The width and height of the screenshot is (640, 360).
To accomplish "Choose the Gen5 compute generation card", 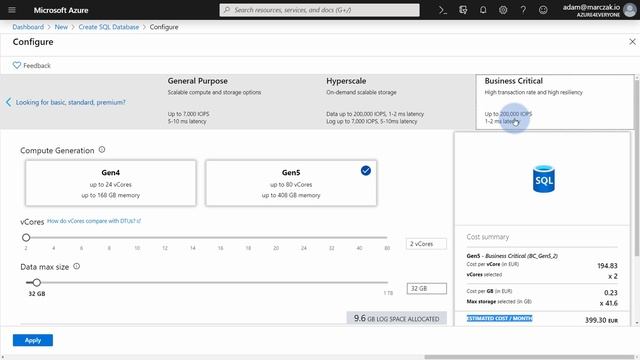I will pyautogui.click(x=291, y=183).
